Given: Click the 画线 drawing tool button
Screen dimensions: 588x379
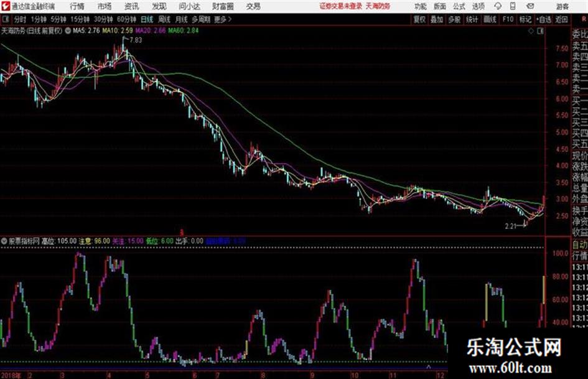Looking at the screenshot, I should [490, 19].
